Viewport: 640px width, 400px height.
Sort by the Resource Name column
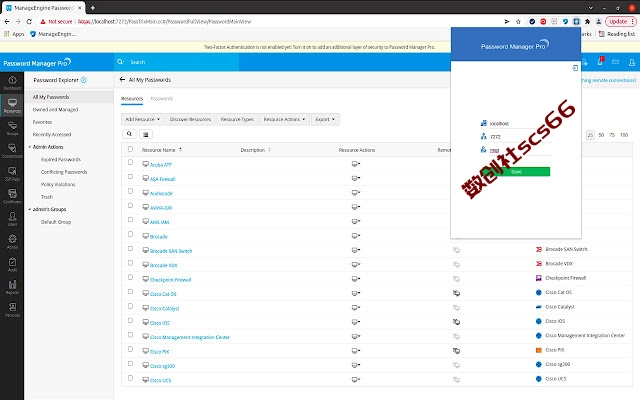click(x=162, y=150)
